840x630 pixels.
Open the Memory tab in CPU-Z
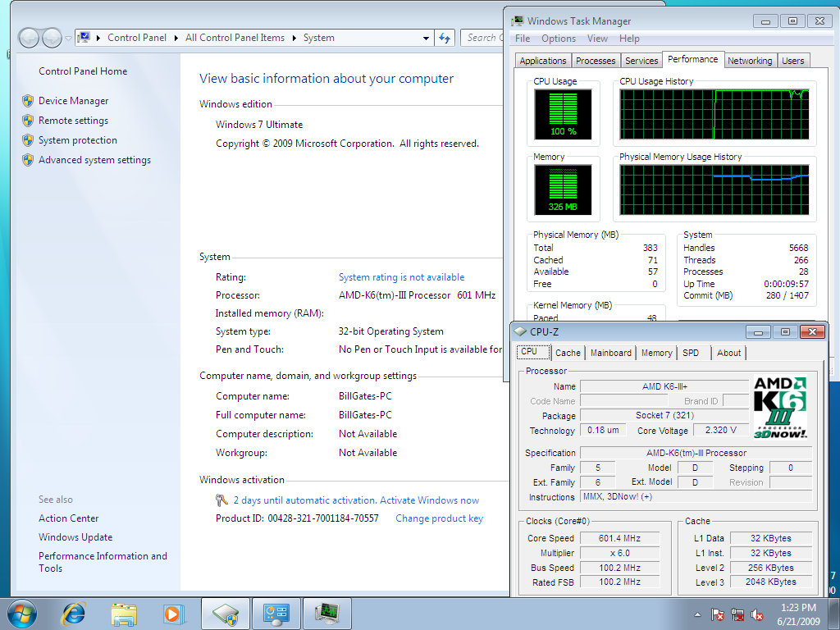pos(657,353)
